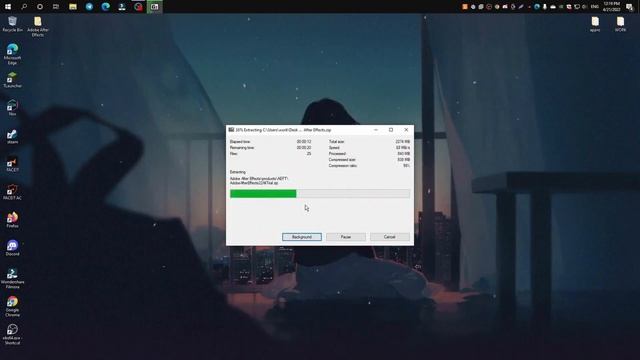640x360 pixels.
Task: Select the Nox desktop shortcut
Action: coord(12,108)
